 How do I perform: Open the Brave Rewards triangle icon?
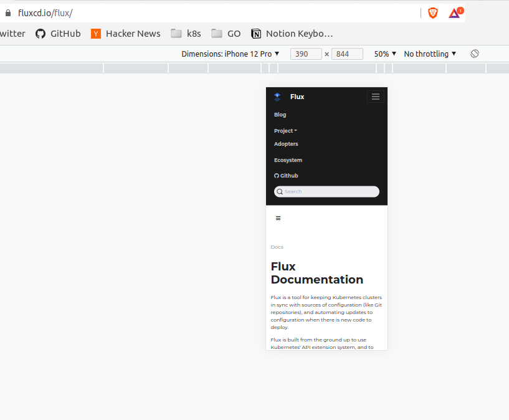pos(455,13)
